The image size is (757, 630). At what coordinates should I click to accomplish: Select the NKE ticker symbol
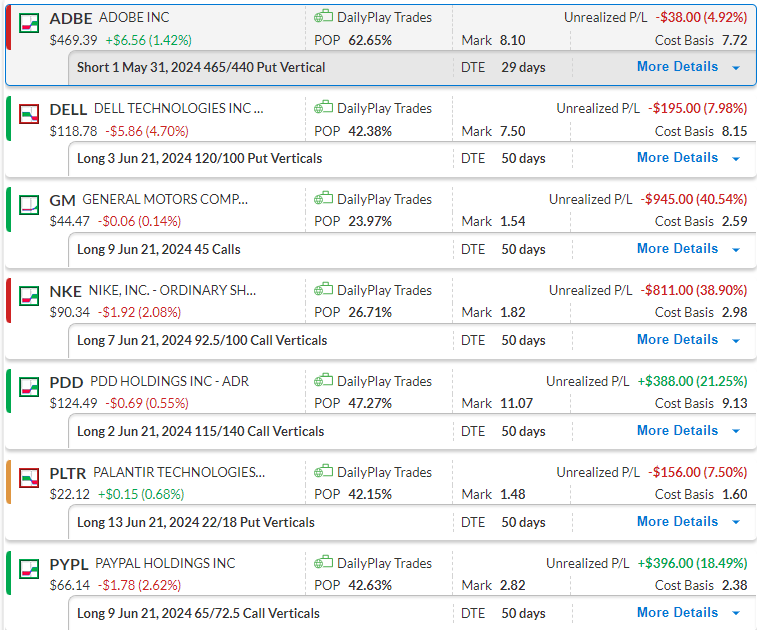point(65,292)
